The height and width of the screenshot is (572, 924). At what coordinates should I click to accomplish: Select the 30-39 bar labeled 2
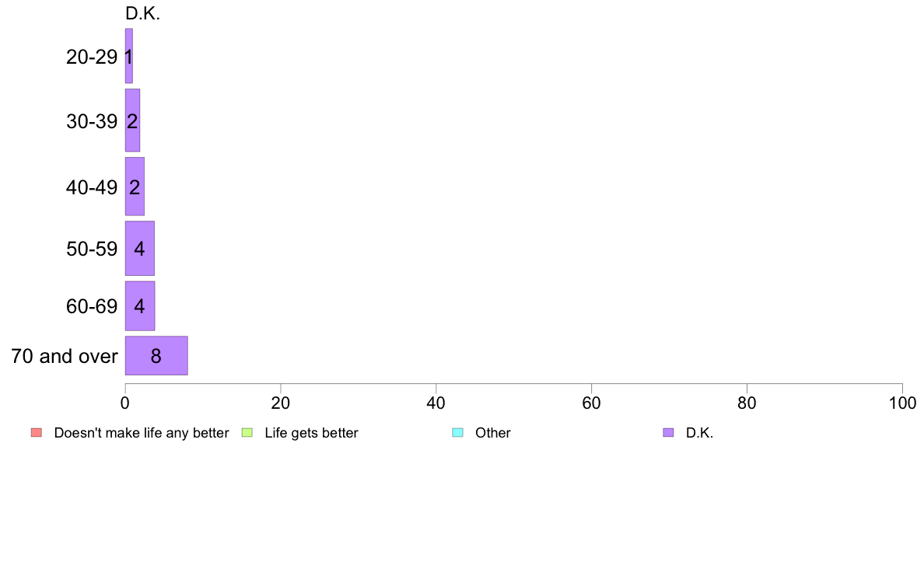(132, 120)
